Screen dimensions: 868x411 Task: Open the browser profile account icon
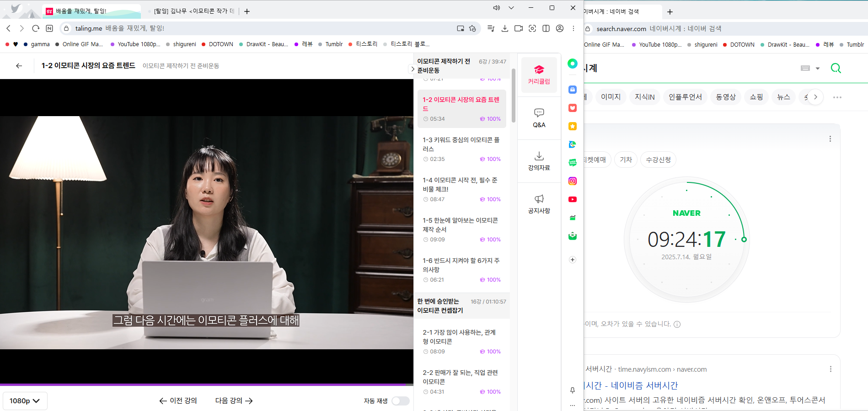[560, 28]
